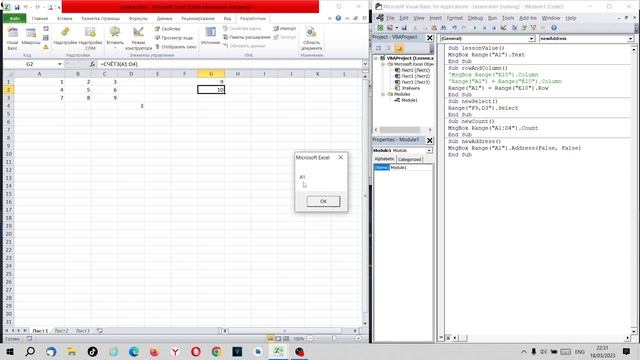The image size is (640, 360).
Task: Click the Reset stop icon in VBA toolbar
Action: coord(494,28)
